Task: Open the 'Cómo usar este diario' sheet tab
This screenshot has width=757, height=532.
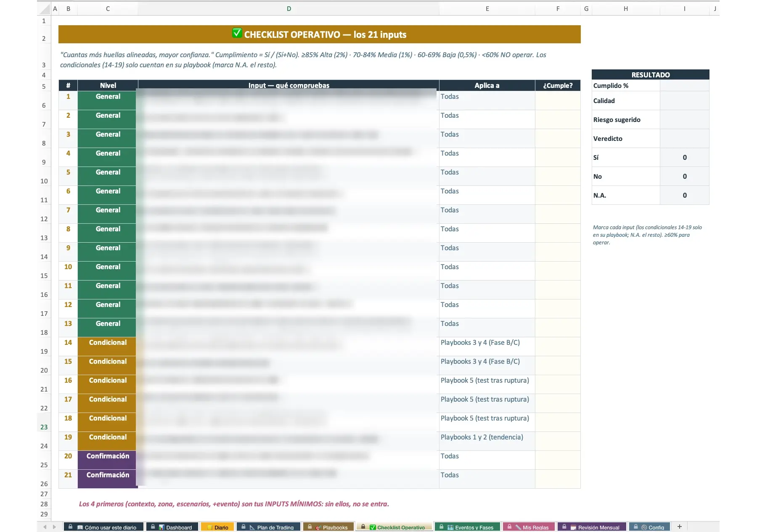Action: pyautogui.click(x=103, y=527)
